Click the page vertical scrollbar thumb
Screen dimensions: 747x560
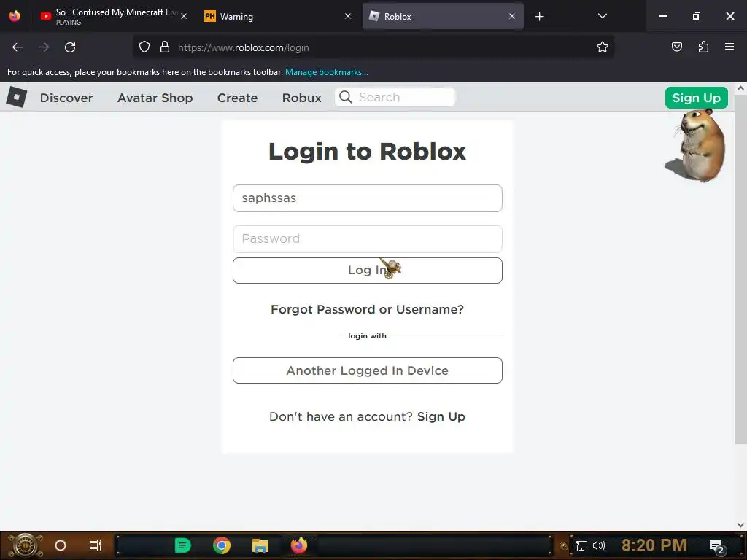click(740, 269)
